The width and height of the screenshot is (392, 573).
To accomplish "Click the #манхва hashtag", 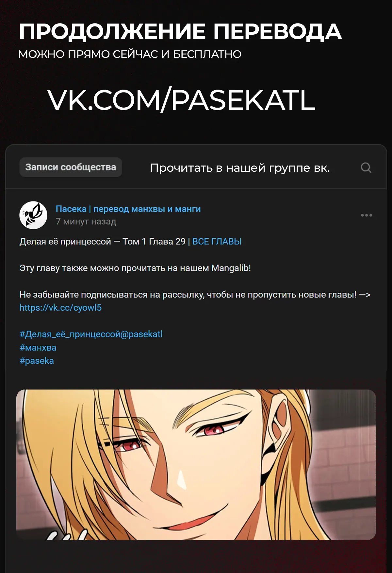I will [38, 348].
